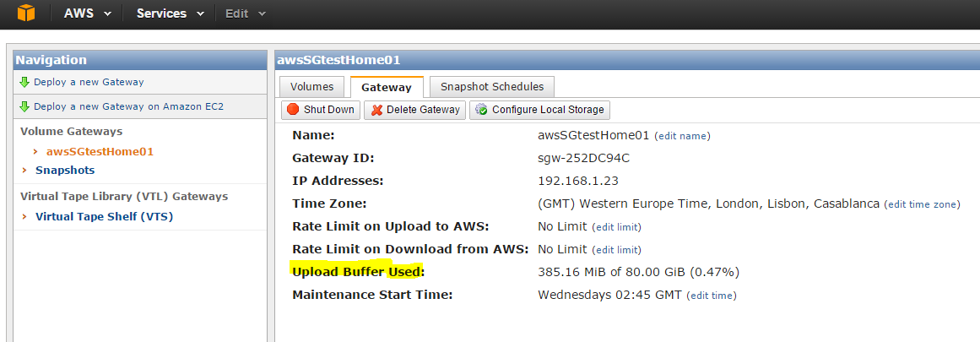Click green arrow beside Deploy on Amazon EC2
Image resolution: width=980 pixels, height=342 pixels.
24,106
